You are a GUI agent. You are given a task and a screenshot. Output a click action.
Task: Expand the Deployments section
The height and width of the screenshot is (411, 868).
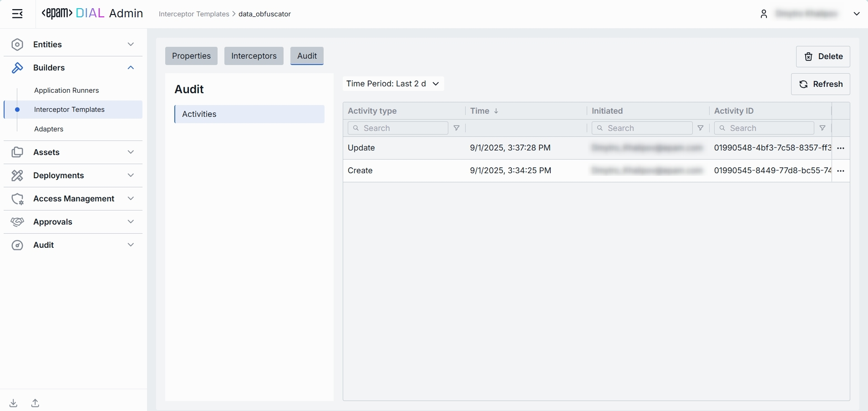click(x=131, y=175)
